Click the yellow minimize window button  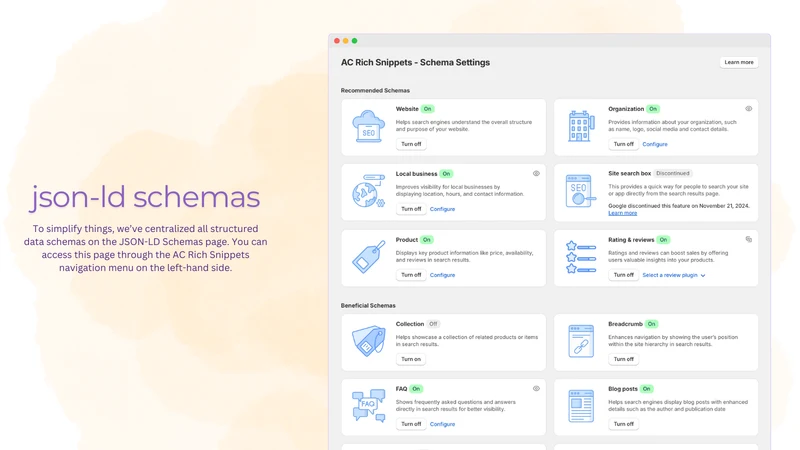click(345, 41)
